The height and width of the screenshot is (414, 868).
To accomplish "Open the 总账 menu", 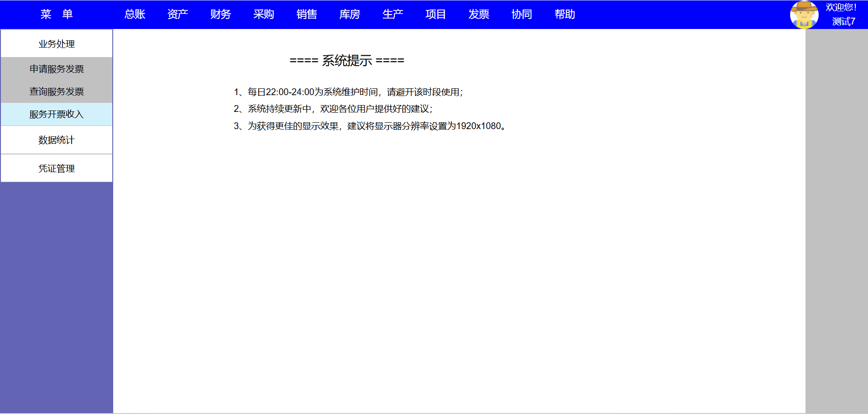I will (x=135, y=14).
